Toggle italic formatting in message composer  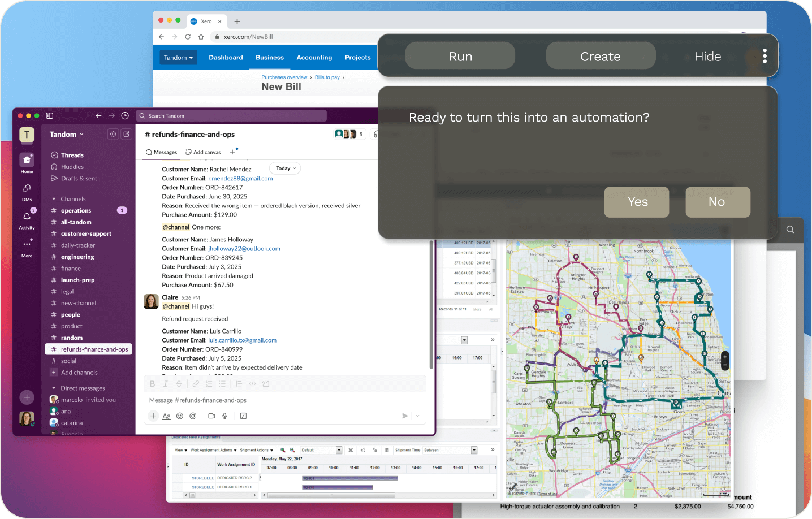[166, 384]
